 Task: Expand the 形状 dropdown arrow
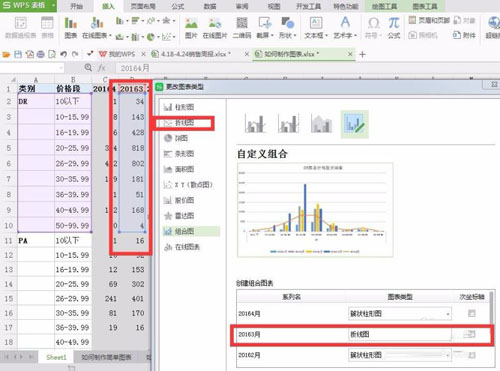click(295, 35)
